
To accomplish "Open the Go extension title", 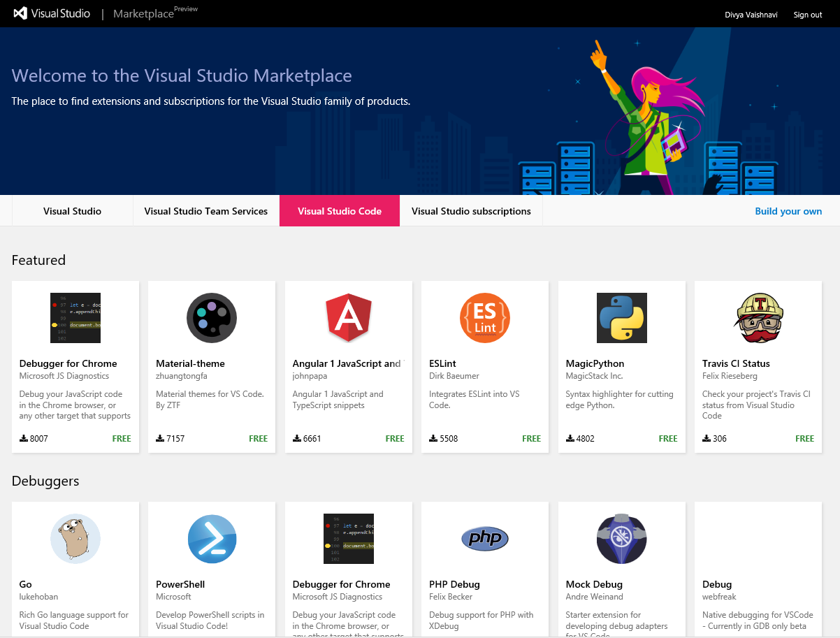I will pos(26,584).
